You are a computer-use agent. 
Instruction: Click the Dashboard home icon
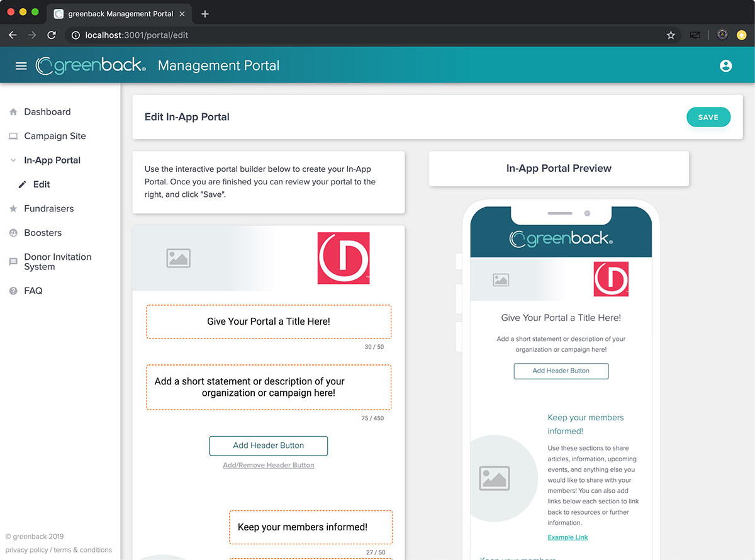pyautogui.click(x=13, y=112)
